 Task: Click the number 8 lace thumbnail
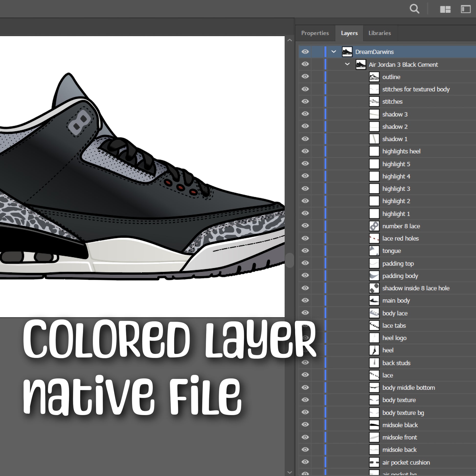pyautogui.click(x=374, y=226)
